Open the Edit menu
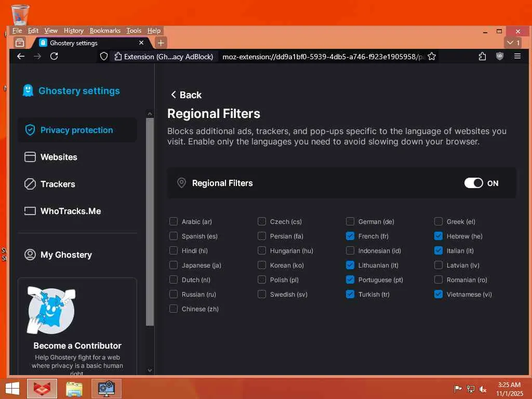 [x=33, y=31]
